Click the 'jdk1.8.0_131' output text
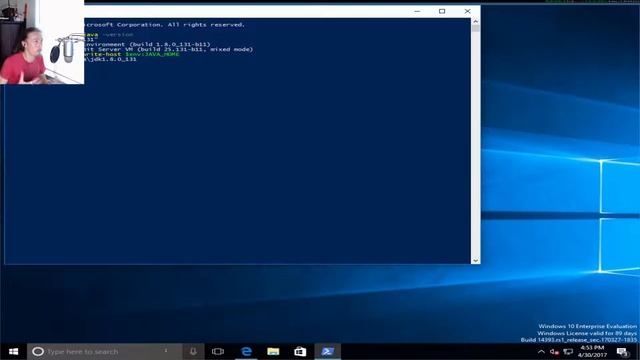Image resolution: width=640 pixels, height=360 pixels. pos(113,59)
